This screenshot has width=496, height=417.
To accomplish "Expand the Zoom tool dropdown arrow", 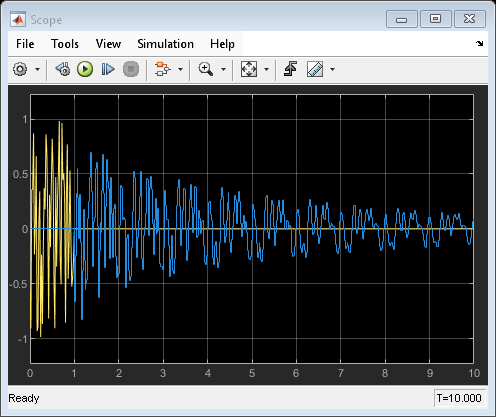I will tap(223, 69).
